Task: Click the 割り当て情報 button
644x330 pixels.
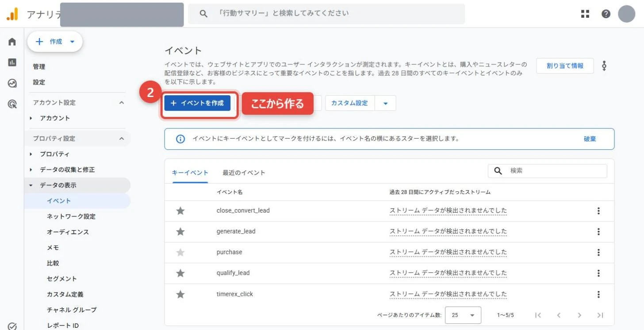Action: click(x=565, y=66)
